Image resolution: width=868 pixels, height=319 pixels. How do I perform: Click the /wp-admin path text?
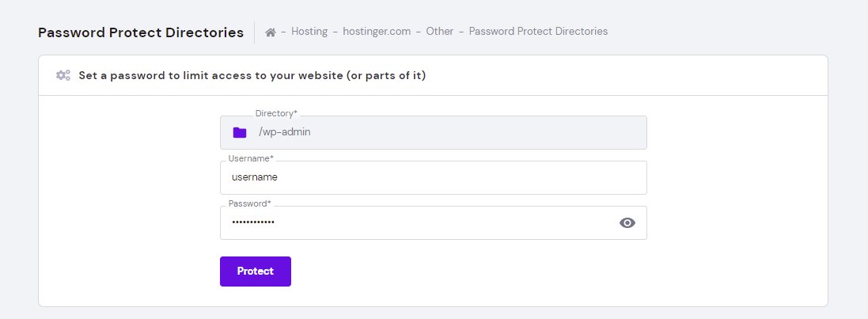coord(284,132)
